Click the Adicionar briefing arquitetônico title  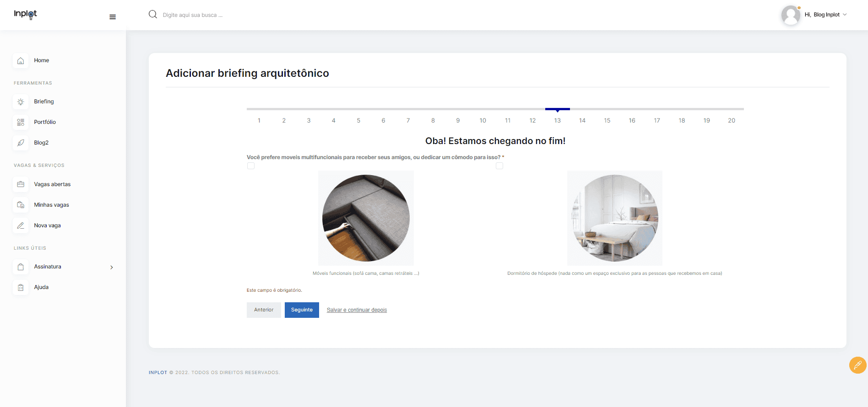[x=247, y=73]
